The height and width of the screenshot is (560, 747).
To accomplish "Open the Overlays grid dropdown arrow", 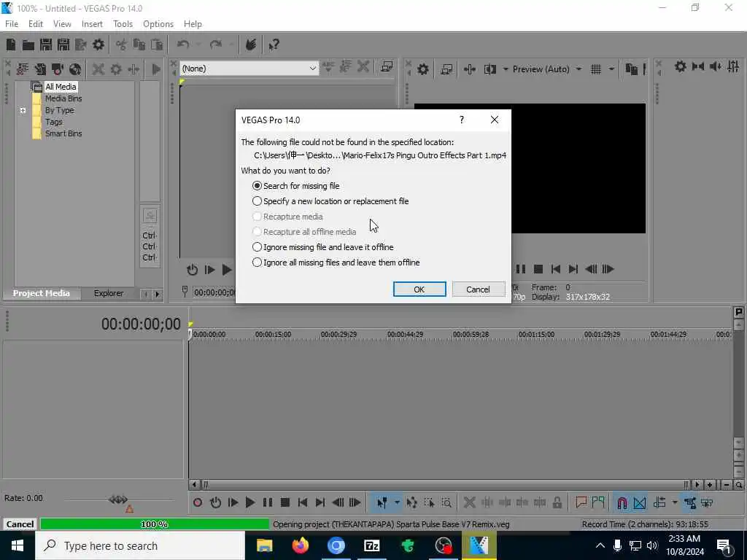I will 611,69.
